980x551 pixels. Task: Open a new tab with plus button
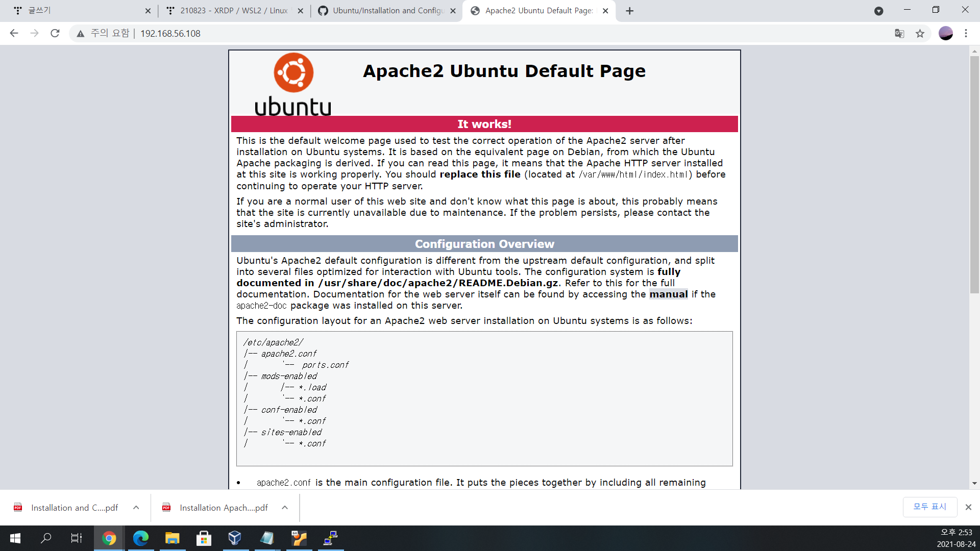629,11
